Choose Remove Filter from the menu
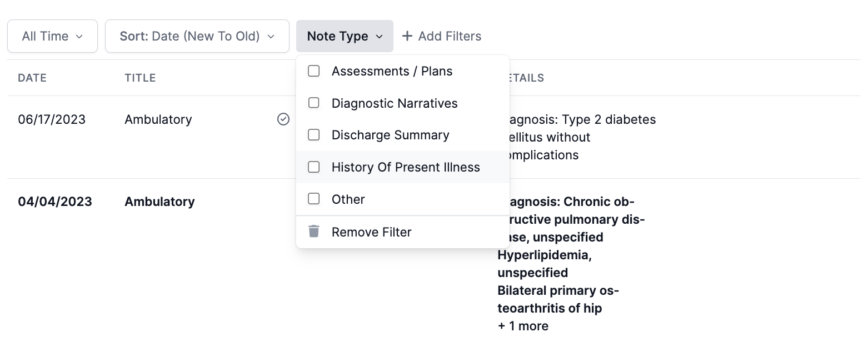868x342 pixels. [x=371, y=232]
